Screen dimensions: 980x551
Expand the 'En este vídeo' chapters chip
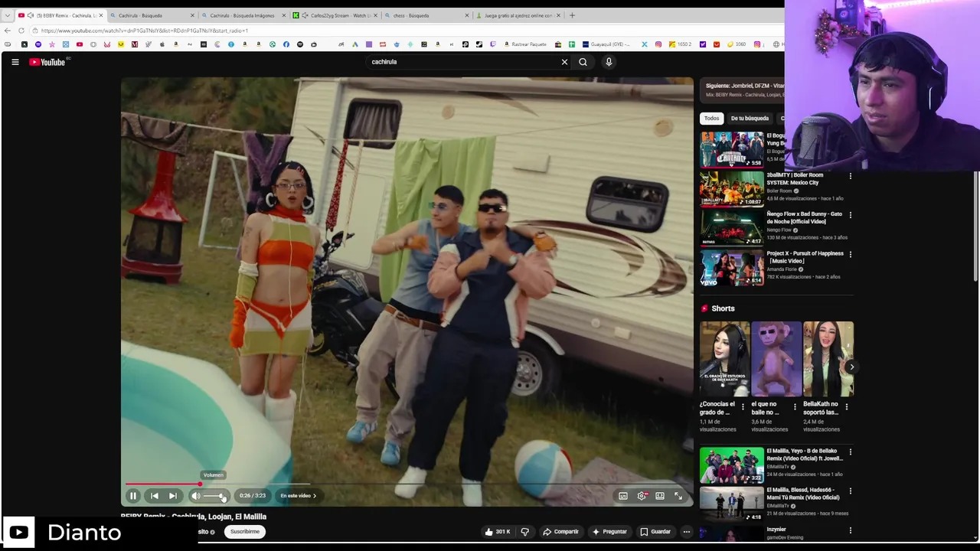[298, 496]
